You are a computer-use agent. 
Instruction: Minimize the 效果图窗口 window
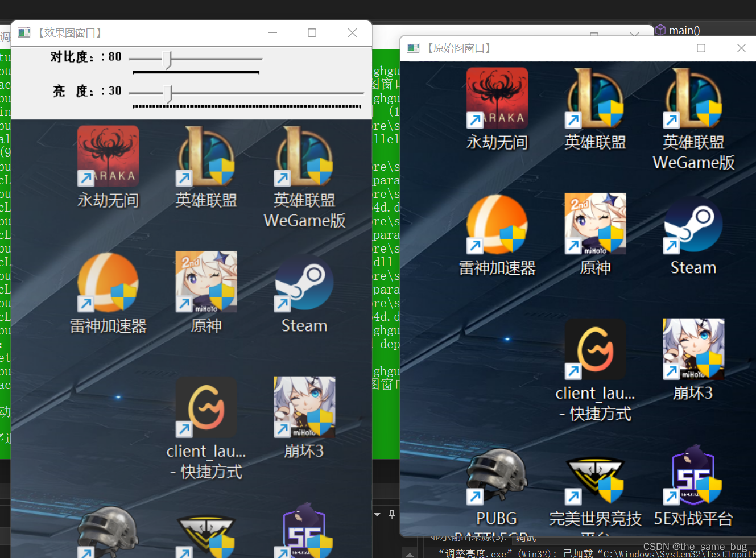click(273, 33)
